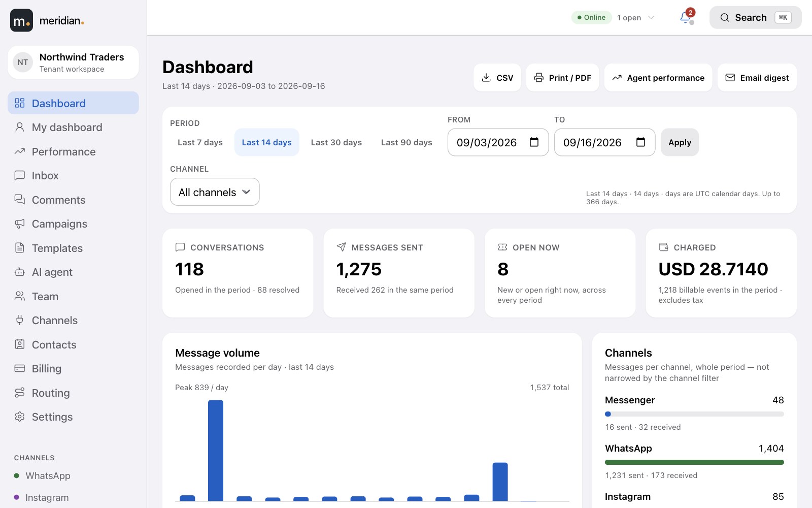Open the FROM date calendar picker icon
Image resolution: width=812 pixels, height=508 pixels.
[534, 142]
